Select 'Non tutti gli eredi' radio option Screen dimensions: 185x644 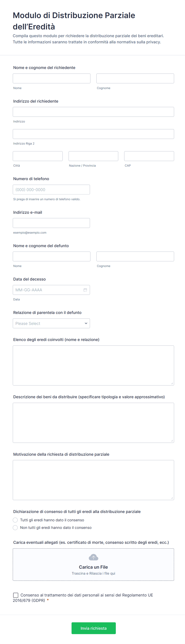tap(15, 527)
